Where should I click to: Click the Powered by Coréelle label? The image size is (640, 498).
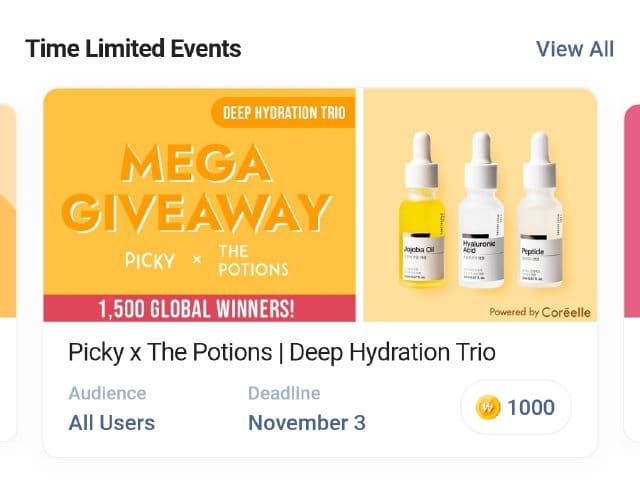539,312
